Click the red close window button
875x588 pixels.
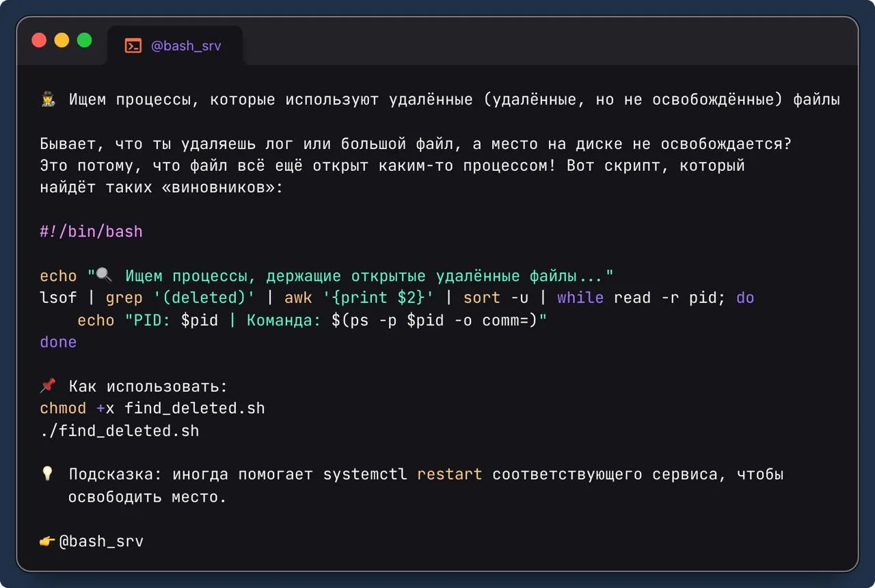coord(39,40)
